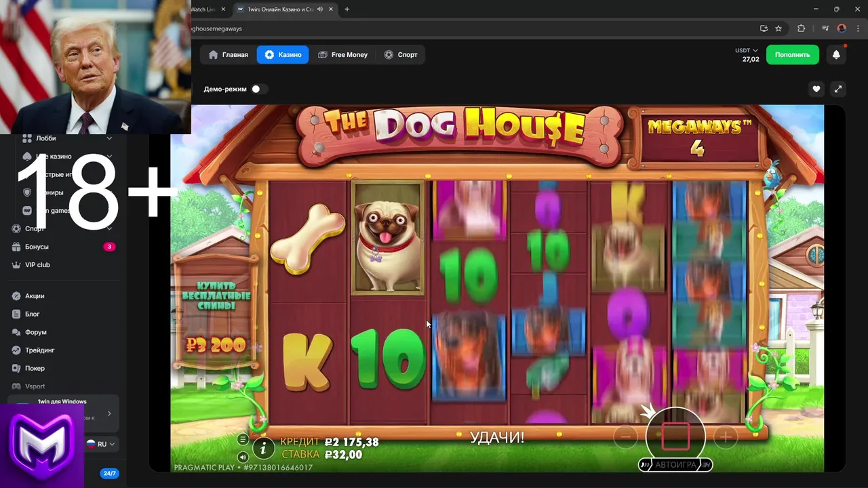Viewport: 868px width, 488px height.
Task: Bookmark this page with the star icon
Action: click(778, 28)
